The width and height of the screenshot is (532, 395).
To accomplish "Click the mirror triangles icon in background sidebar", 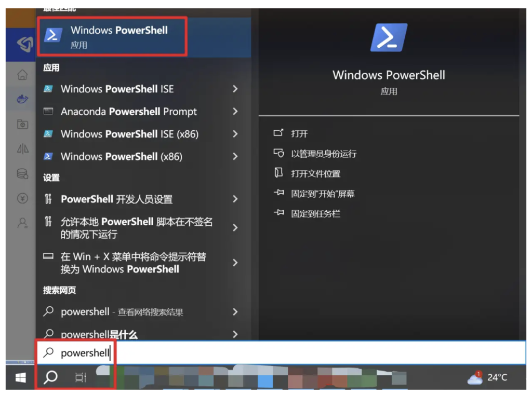I will [x=23, y=148].
